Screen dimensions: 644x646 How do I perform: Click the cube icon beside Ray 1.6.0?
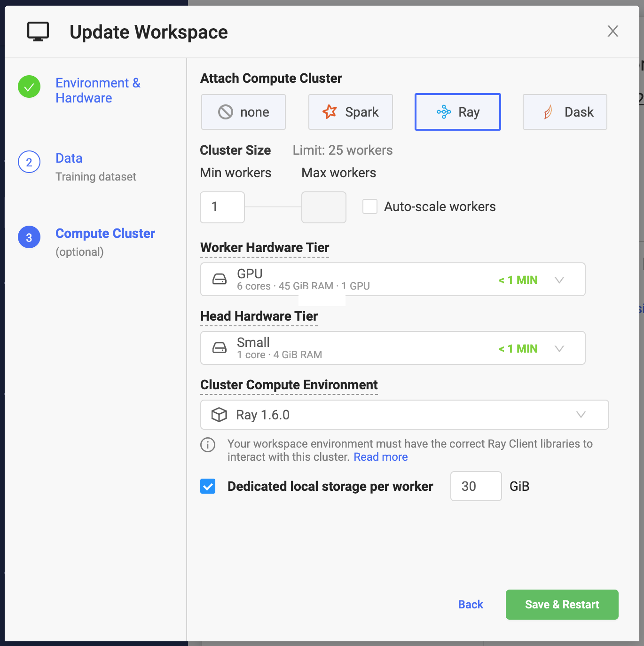tap(219, 415)
